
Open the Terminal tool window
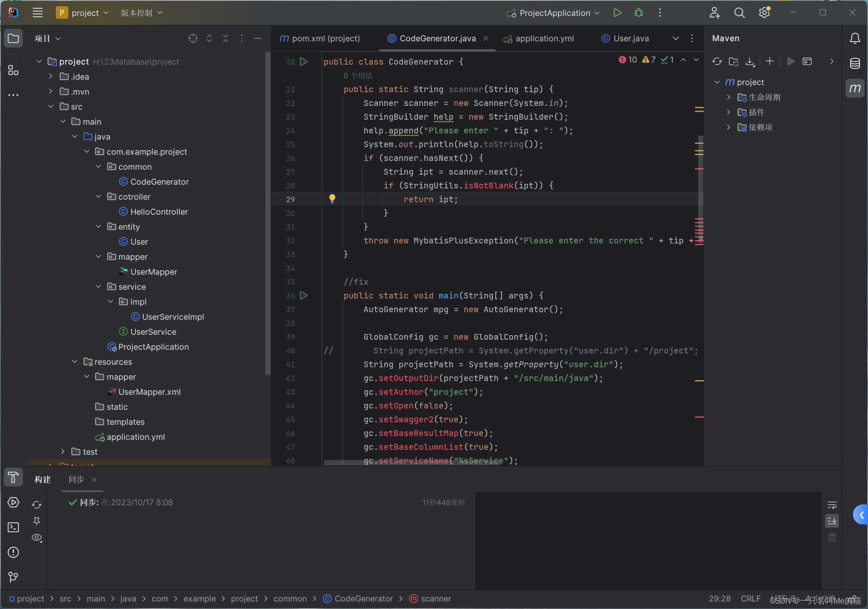pos(13,527)
